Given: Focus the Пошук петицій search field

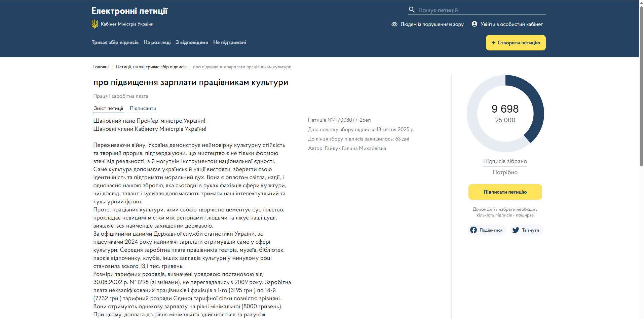Looking at the screenshot, I should point(477,10).
